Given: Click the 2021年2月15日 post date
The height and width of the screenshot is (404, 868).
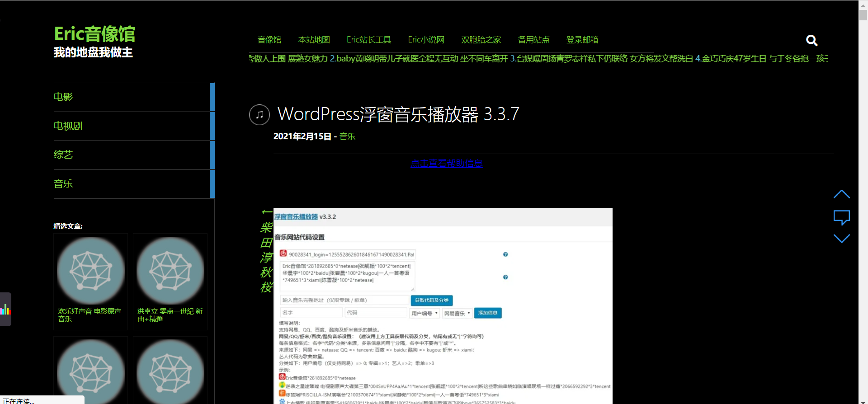Looking at the screenshot, I should click(x=302, y=136).
